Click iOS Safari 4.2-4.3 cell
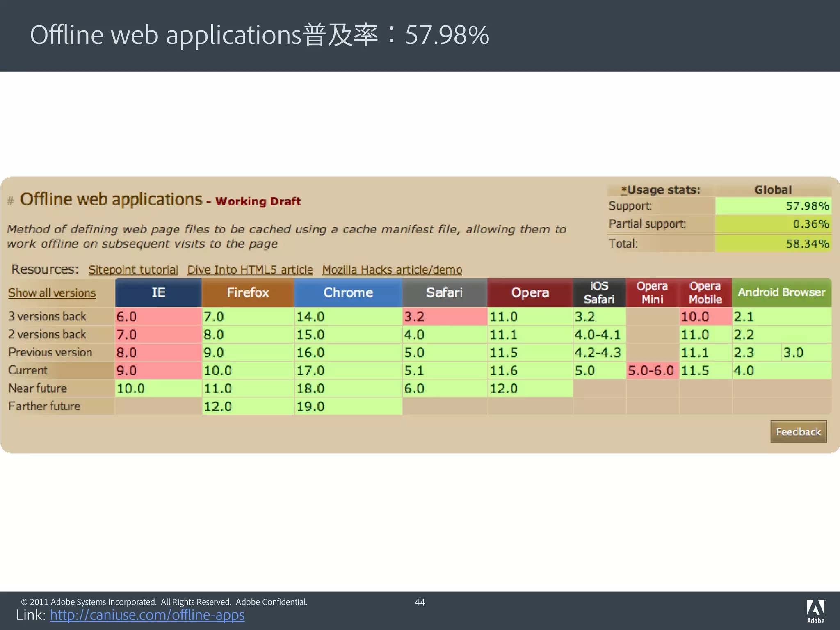The width and height of the screenshot is (840, 630). (599, 352)
